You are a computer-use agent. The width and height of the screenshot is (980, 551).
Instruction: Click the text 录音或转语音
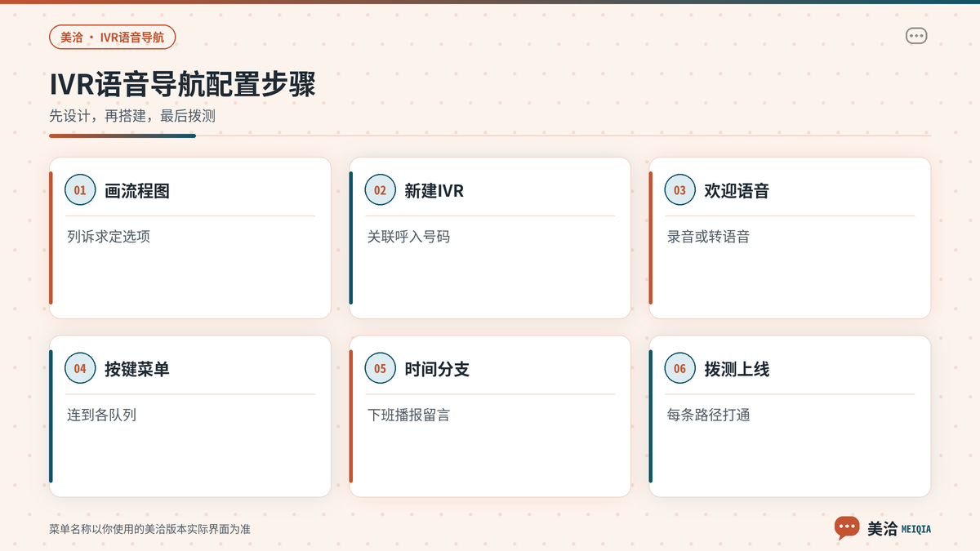point(708,237)
